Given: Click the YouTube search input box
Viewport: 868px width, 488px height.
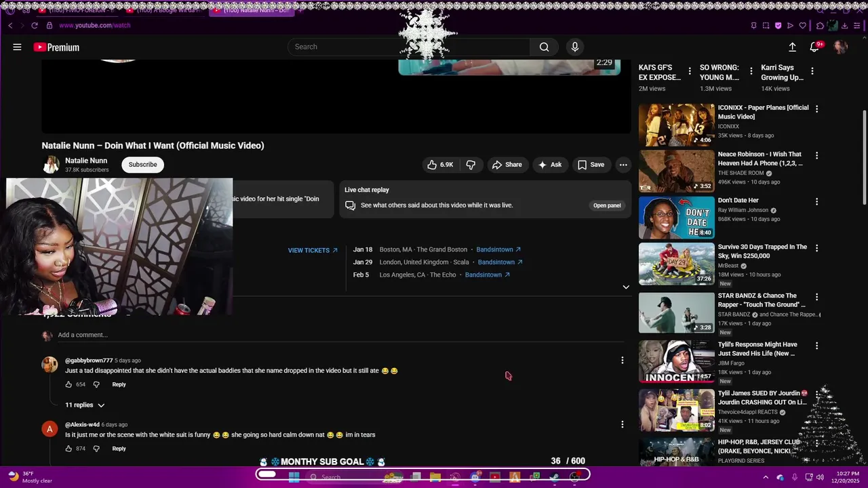Looking at the screenshot, I should pyautogui.click(x=410, y=47).
